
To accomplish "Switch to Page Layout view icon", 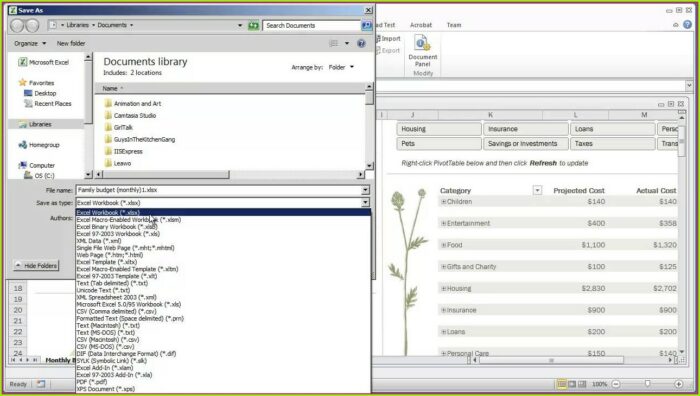I will (x=572, y=384).
